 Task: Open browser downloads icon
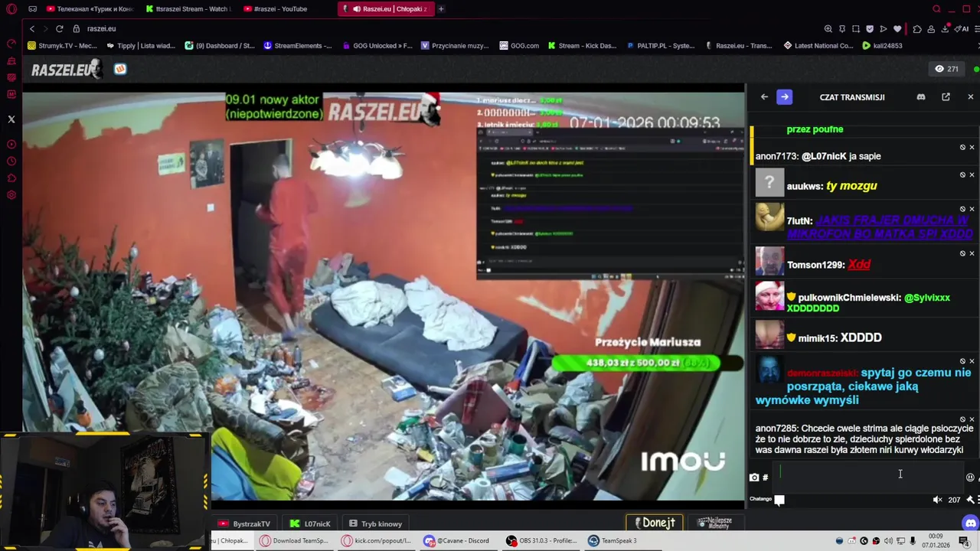point(946,28)
